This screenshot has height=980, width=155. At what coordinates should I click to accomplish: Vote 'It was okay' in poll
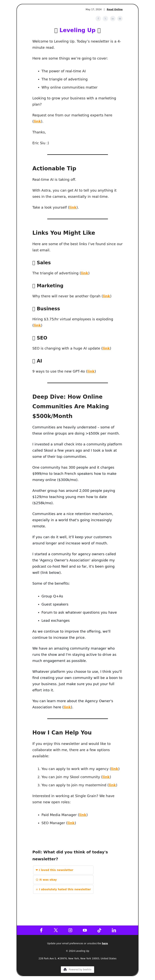click(x=63, y=880)
